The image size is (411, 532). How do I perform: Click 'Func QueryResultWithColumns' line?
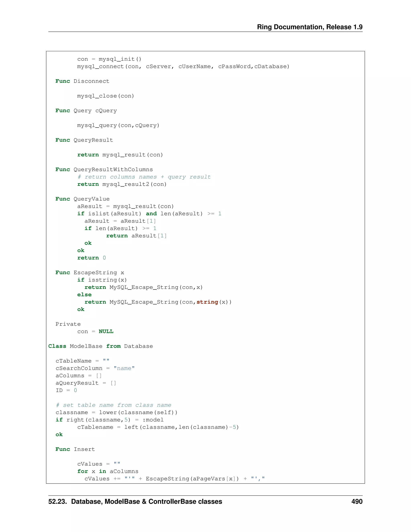pyautogui.click(x=104, y=170)
